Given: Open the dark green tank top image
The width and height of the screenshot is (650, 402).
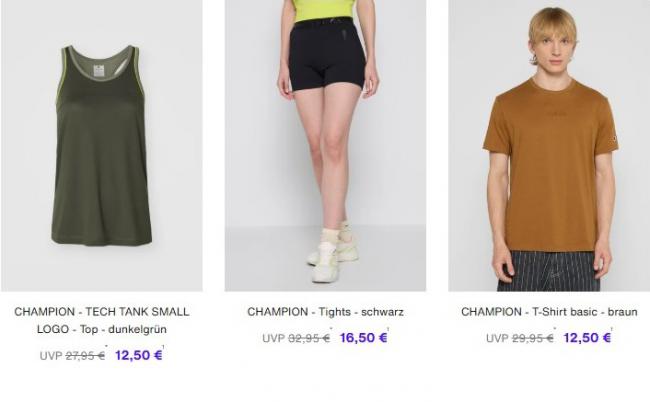Looking at the screenshot, I should pyautogui.click(x=102, y=145).
